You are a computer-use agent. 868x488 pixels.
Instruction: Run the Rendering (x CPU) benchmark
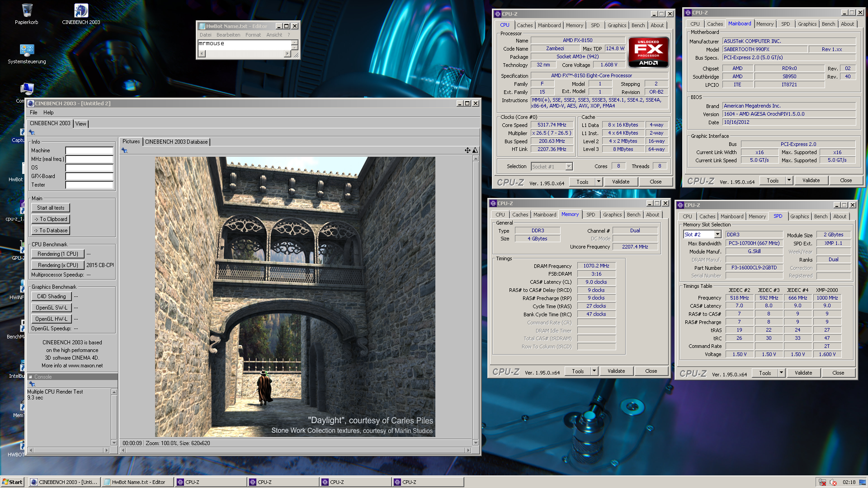point(58,265)
